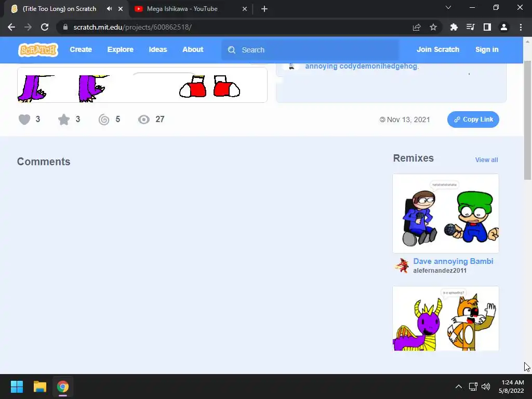Open the Ideas menu item
This screenshot has height=399, width=532.
tap(158, 49)
